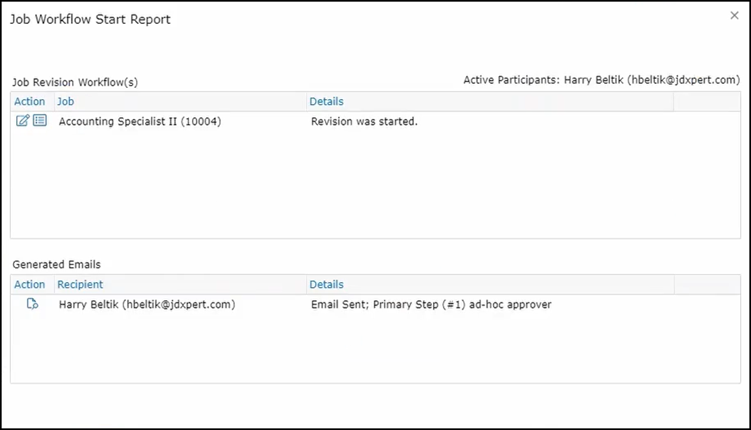751x430 pixels.
Task: Click the Details header in emails table
Action: (326, 284)
